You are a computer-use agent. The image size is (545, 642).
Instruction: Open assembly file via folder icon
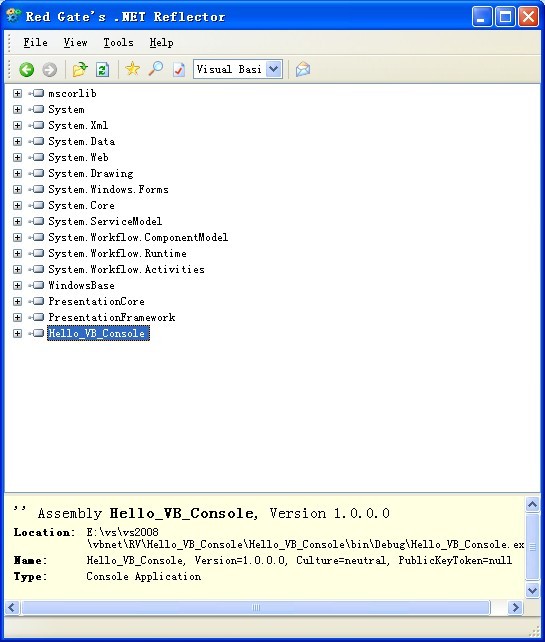click(x=80, y=69)
